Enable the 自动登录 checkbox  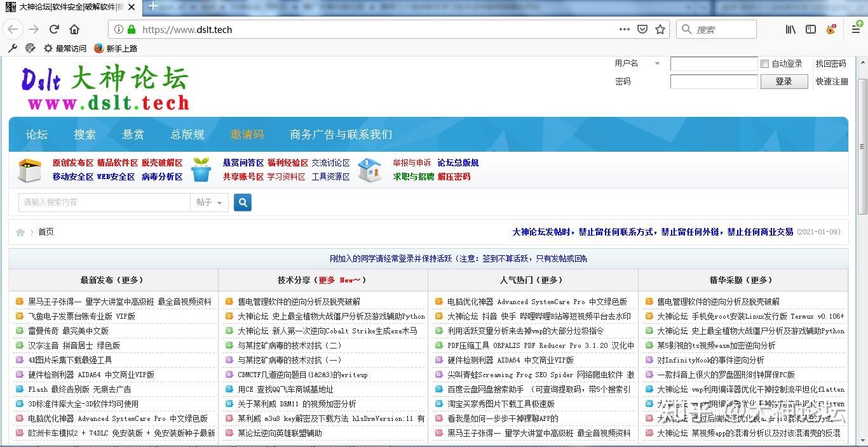(x=764, y=63)
